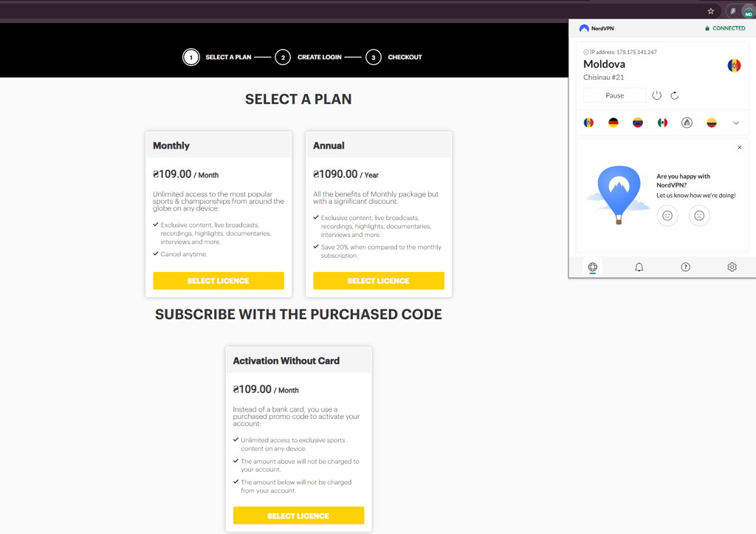Open the notifications bell tab in NordVPN
This screenshot has height=534, width=756.
pyautogui.click(x=639, y=267)
